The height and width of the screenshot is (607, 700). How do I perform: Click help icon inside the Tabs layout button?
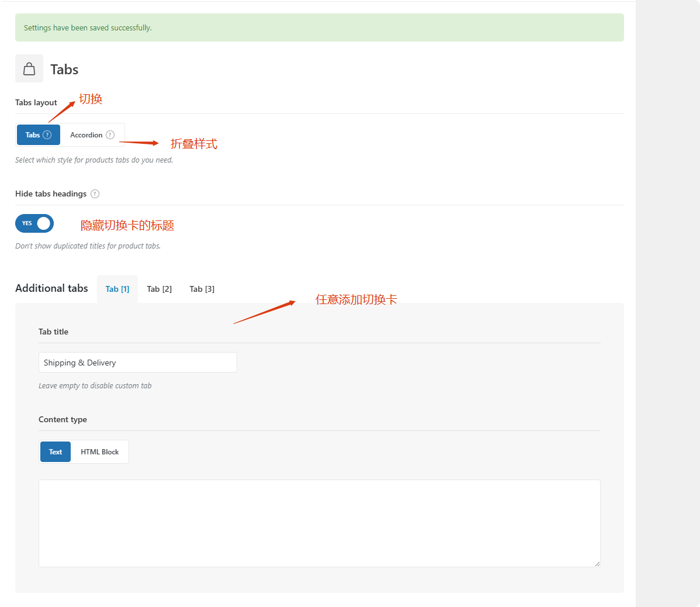(x=47, y=135)
